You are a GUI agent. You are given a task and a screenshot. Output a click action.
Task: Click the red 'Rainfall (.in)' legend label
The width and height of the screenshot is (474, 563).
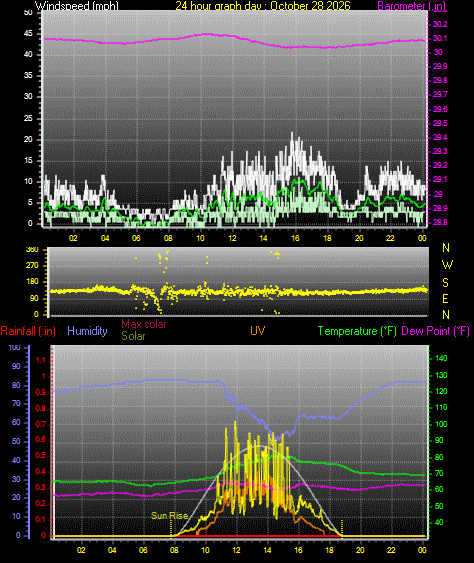pyautogui.click(x=28, y=331)
